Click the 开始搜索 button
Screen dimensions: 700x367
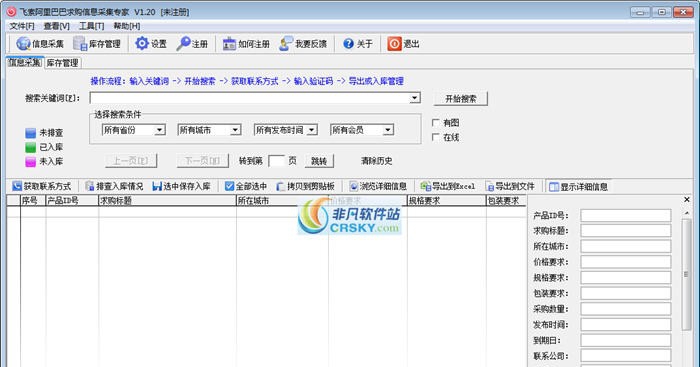461,99
